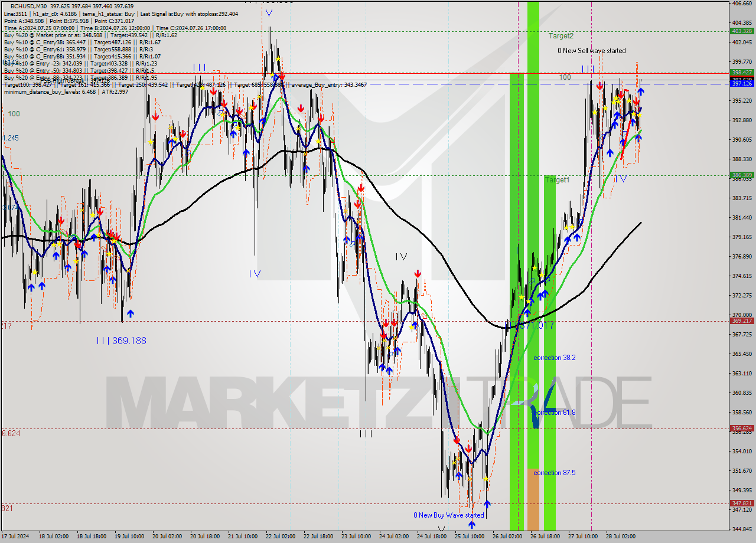Click the 360.835 price axis label
The height and width of the screenshot is (543, 756).
coord(742,392)
